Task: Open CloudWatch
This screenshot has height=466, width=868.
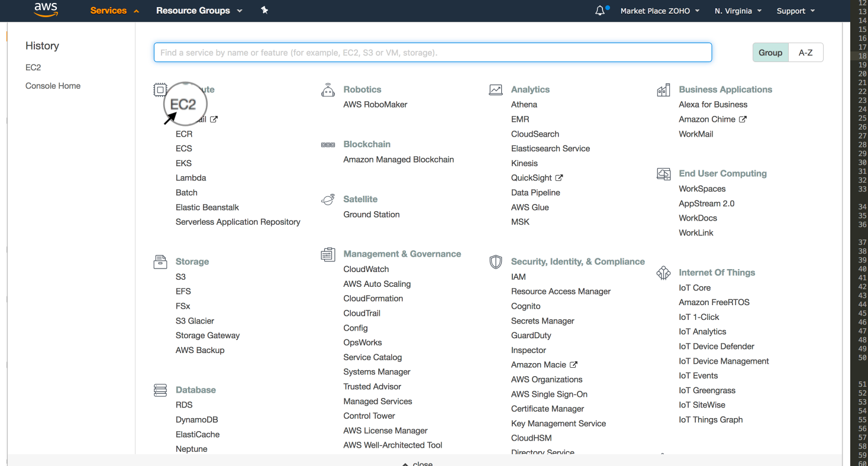Action: coord(366,269)
